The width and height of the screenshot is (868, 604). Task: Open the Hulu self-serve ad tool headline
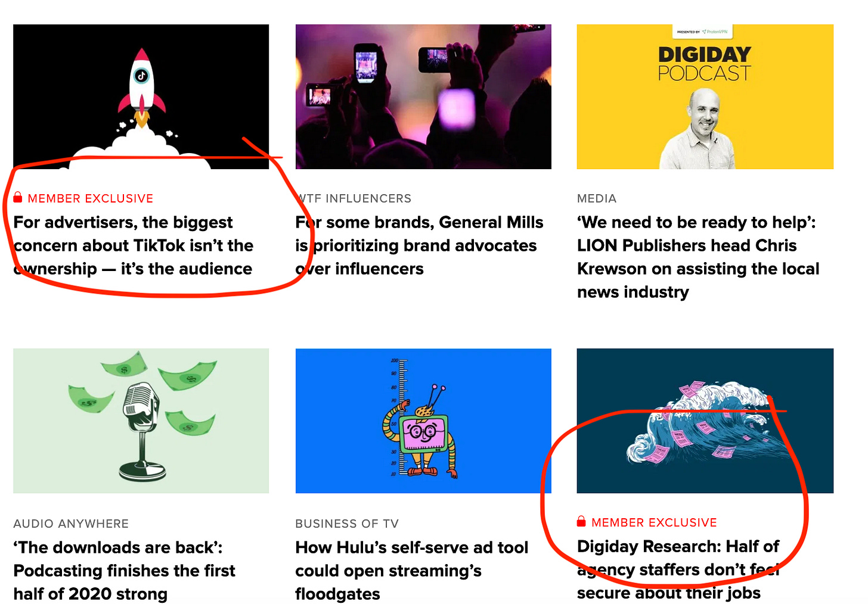point(412,571)
